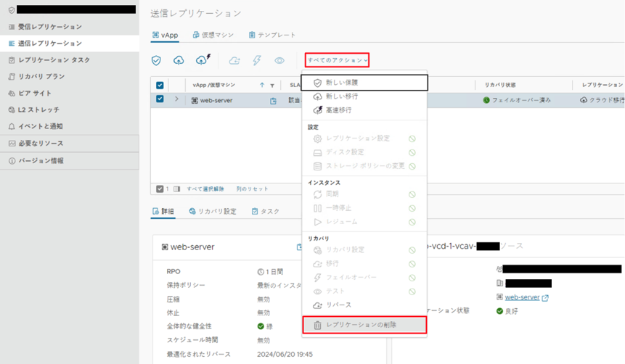Click 移行 entry in the recovery section
The width and height of the screenshot is (625, 364).
click(364, 264)
